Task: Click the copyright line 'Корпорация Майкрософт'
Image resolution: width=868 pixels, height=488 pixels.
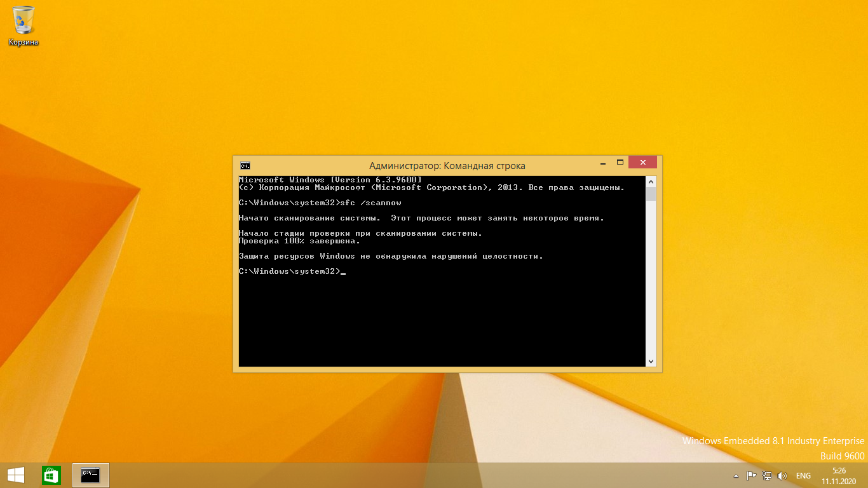Action: (432, 187)
